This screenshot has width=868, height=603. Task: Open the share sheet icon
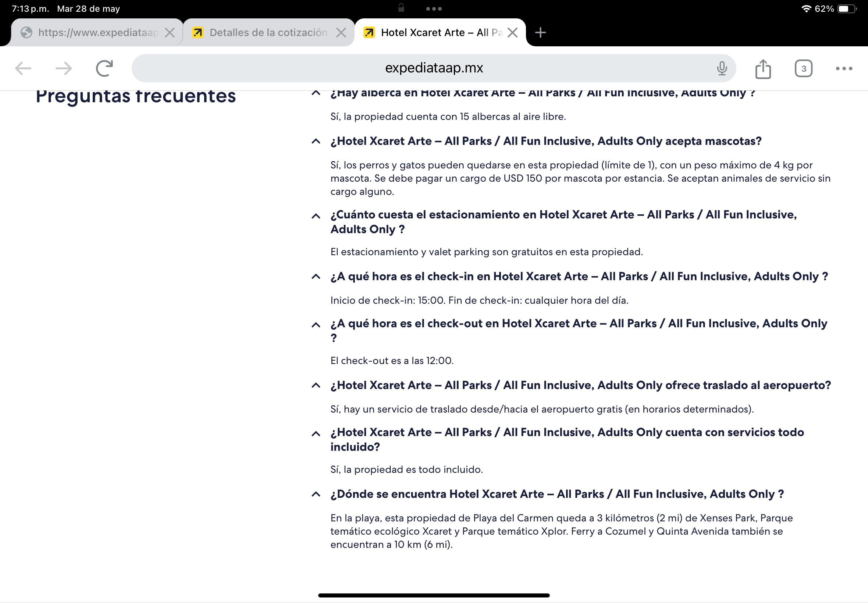[763, 69]
